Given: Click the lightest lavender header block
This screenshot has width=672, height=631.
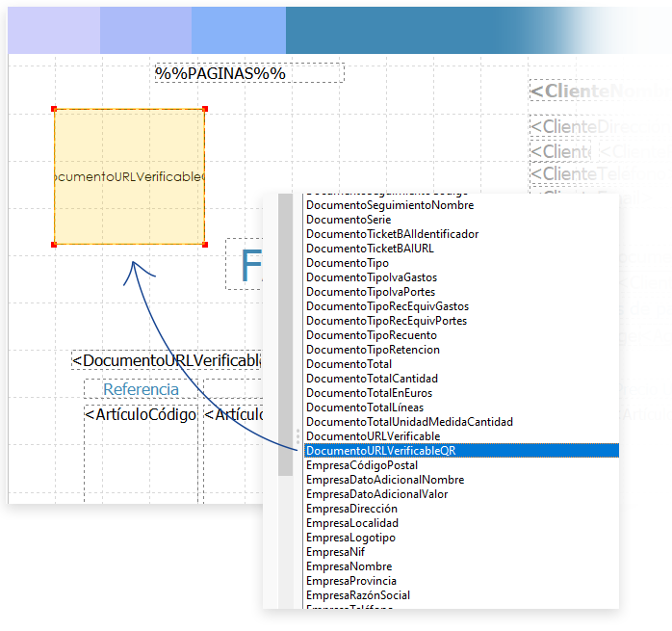Looking at the screenshot, I should [x=53, y=30].
